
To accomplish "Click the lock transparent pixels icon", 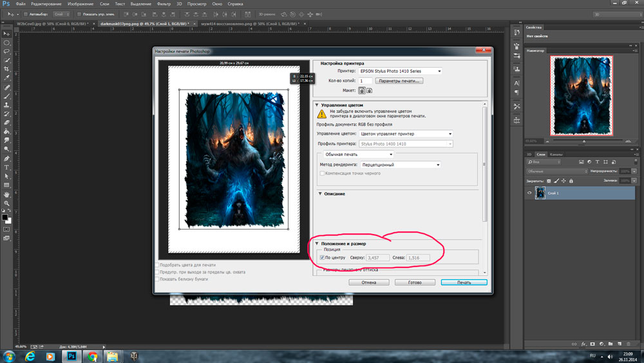I will point(549,181).
